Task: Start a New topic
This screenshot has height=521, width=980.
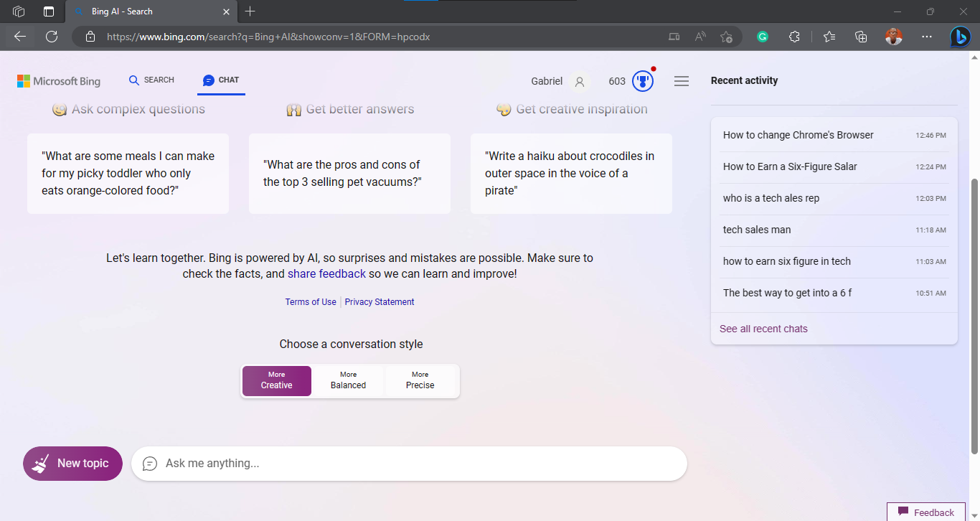Action: click(72, 464)
